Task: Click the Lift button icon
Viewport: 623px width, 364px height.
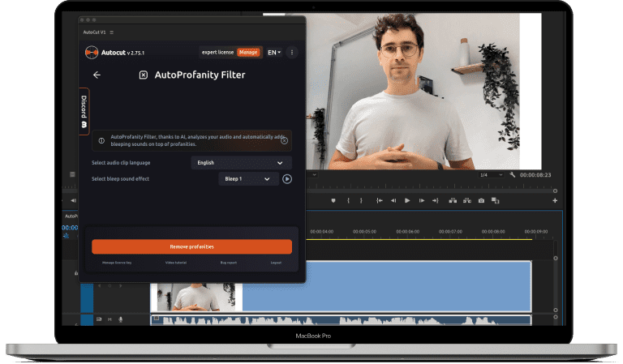Action: [453, 201]
